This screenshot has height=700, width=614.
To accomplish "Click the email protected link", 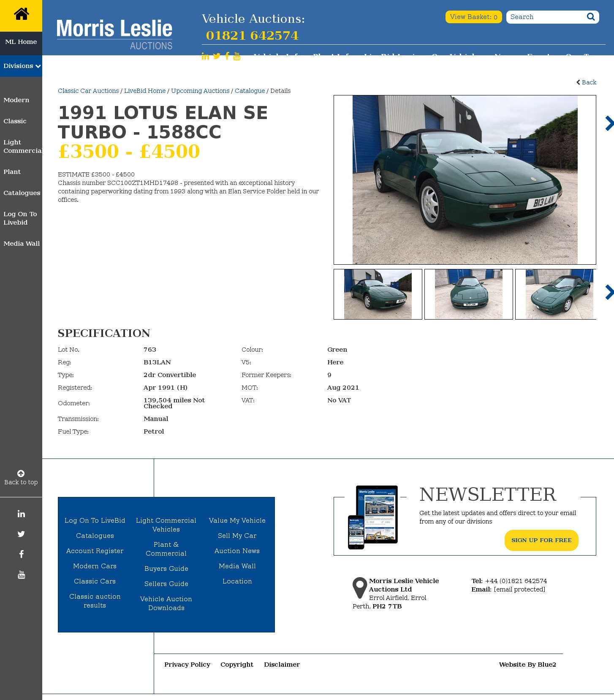I will coord(519,589).
